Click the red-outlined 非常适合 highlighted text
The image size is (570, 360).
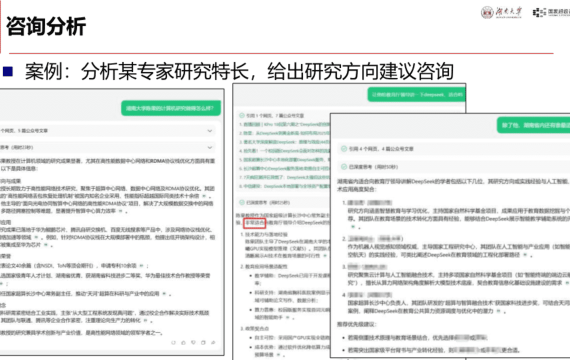click(254, 222)
